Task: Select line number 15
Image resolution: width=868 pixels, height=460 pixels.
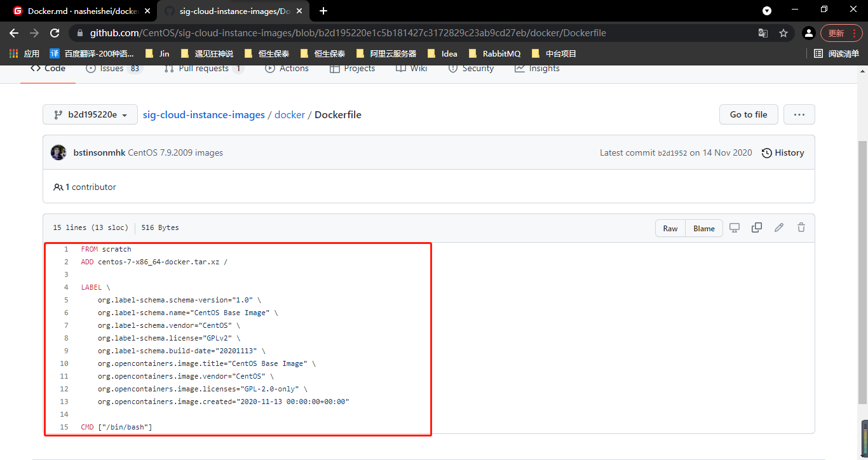Action: [x=64, y=427]
